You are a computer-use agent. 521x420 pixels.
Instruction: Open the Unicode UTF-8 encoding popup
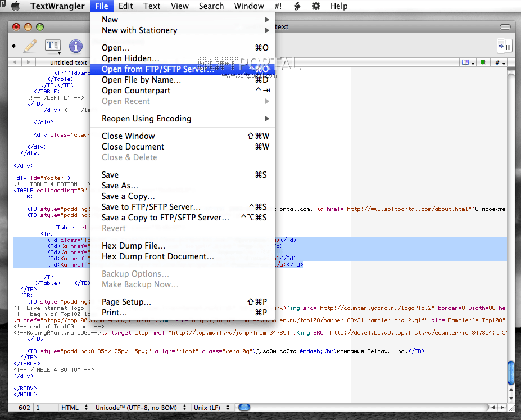pos(141,408)
